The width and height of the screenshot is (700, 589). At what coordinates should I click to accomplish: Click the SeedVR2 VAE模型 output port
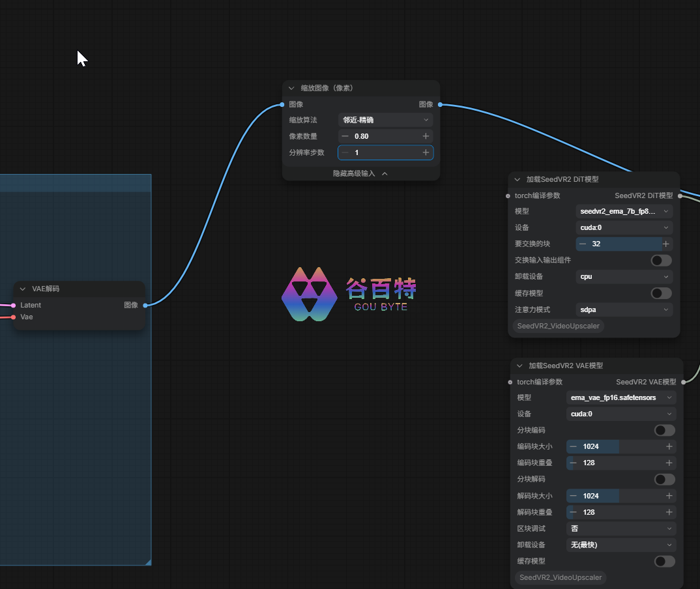click(684, 382)
